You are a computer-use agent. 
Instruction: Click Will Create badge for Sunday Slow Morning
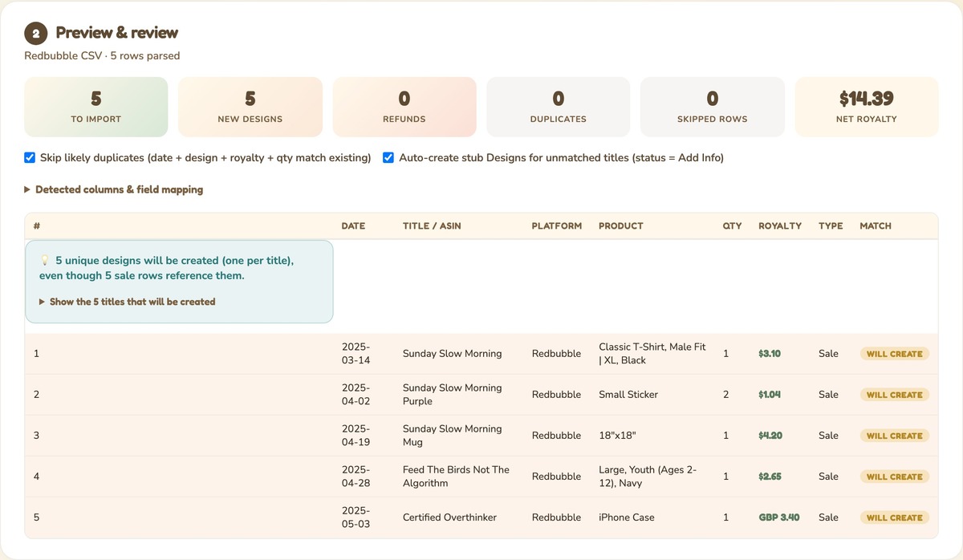coord(895,354)
